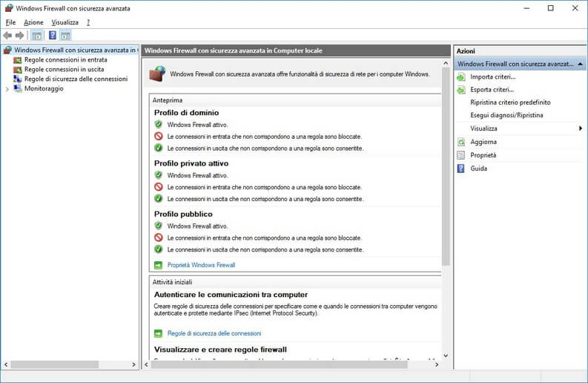Click Esegui diagnosi/Ripristina action
Image resolution: width=588 pixels, height=383 pixels.
click(506, 115)
